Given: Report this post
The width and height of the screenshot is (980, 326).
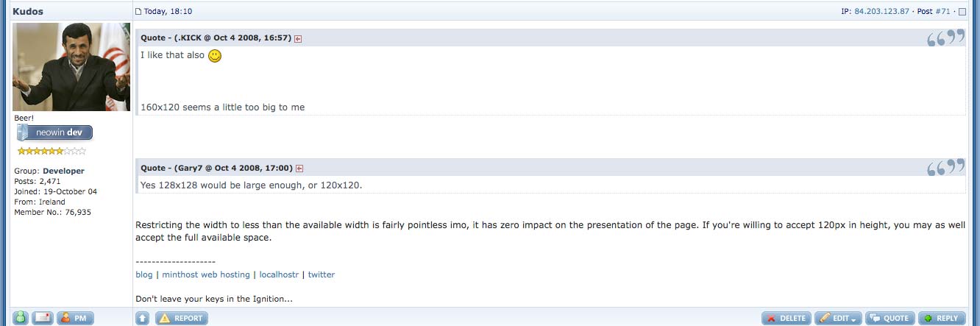Looking at the screenshot, I should (181, 318).
